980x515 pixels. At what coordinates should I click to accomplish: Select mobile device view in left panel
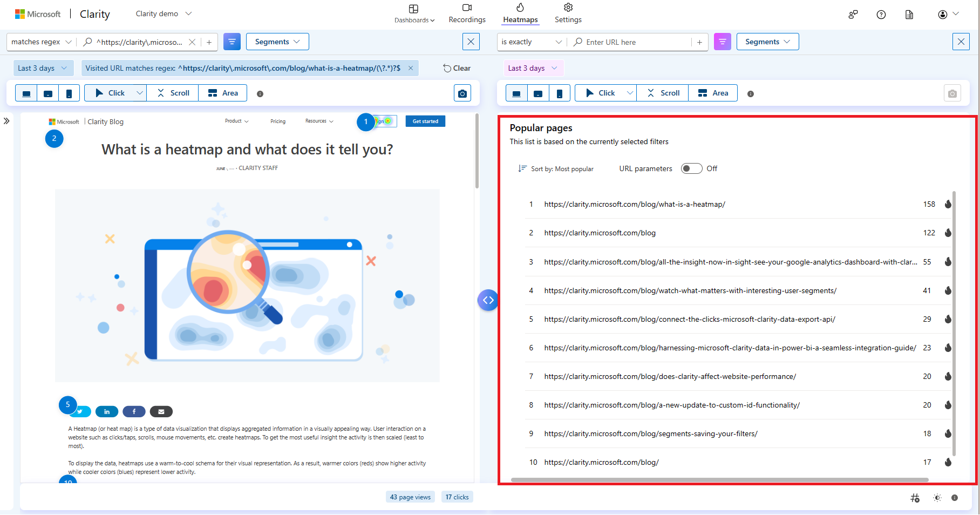(69, 93)
